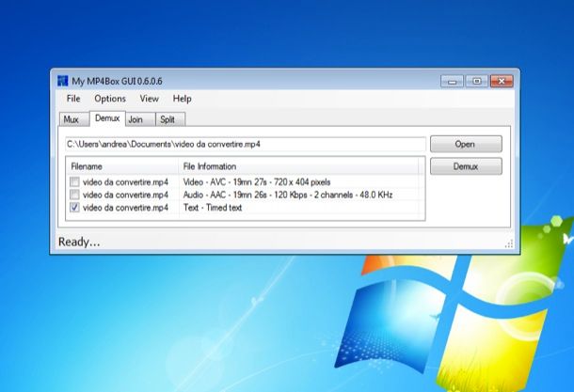Select 'Text - Timed text' info entry

pos(213,208)
